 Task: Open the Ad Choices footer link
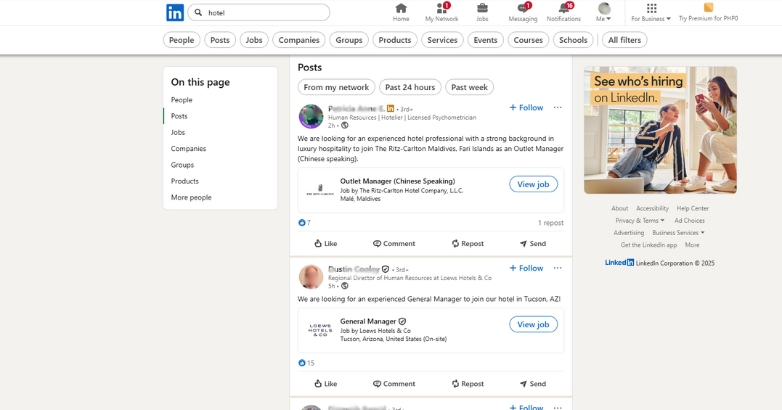[690, 220]
